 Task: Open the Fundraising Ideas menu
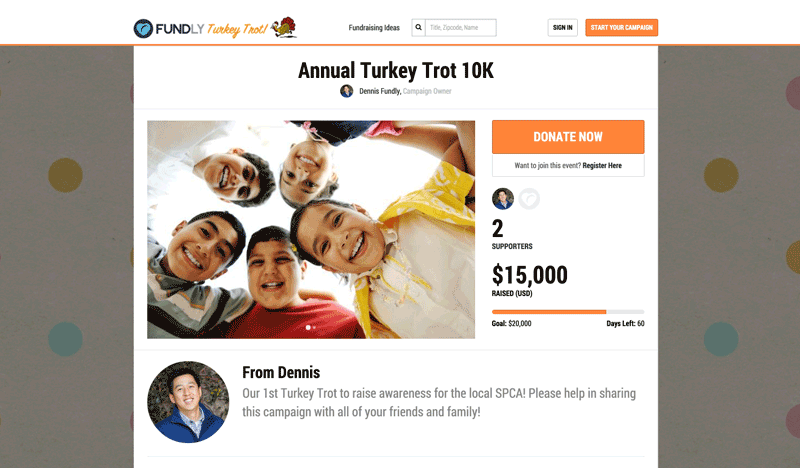[374, 28]
